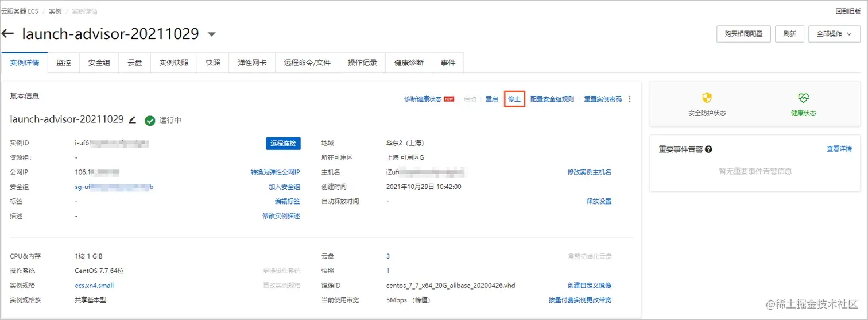Expand the instance name dropdown caret
This screenshot has height=320, width=868.
(x=212, y=34)
